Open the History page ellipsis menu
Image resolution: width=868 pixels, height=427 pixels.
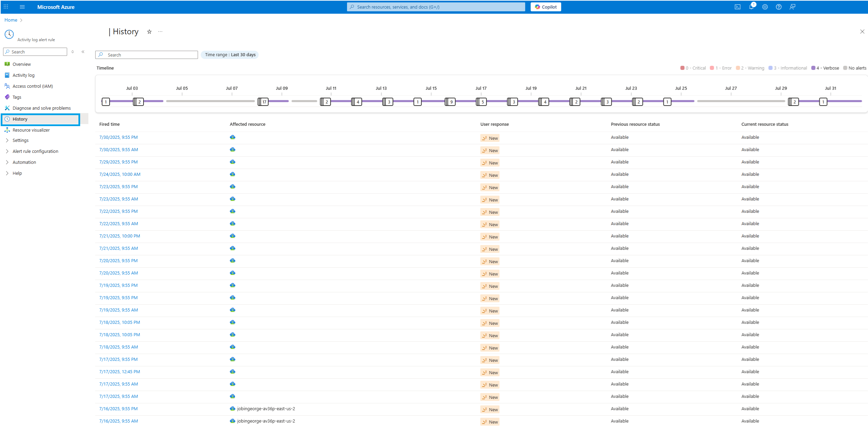click(160, 32)
